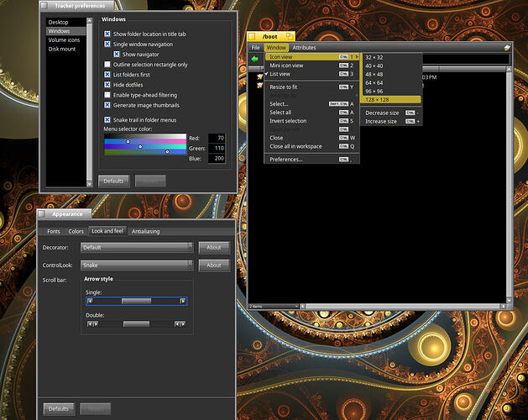Open the File menu in /boot window
Viewport: 528px width, 420px height.
(255, 48)
